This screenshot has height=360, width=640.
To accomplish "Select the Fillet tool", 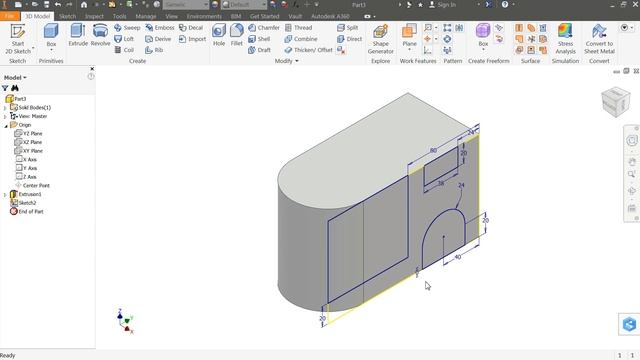I will (x=236, y=35).
